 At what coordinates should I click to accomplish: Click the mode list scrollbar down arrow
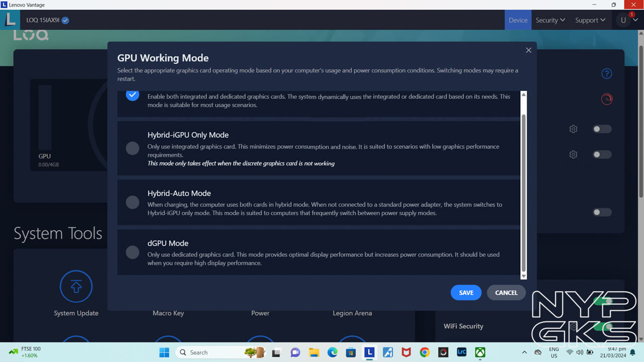coord(523,276)
